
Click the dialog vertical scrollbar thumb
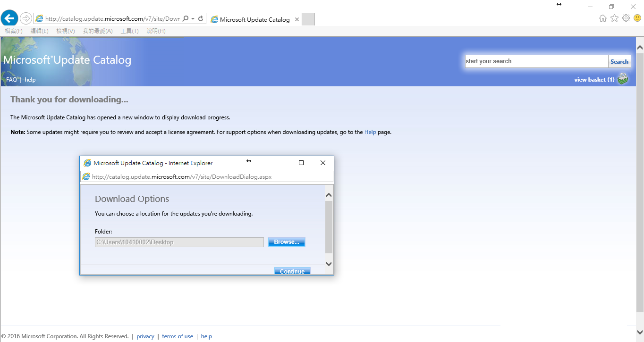pos(329,227)
